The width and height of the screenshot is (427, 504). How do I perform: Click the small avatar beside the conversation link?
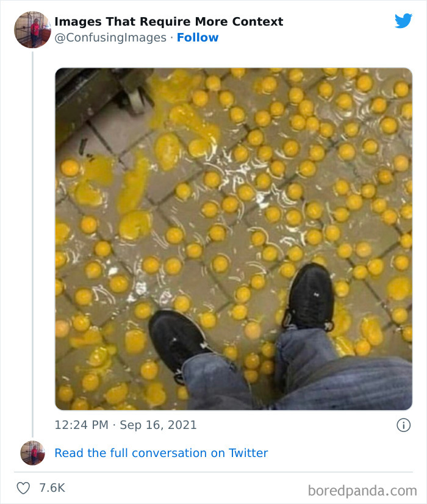pyautogui.click(x=32, y=453)
